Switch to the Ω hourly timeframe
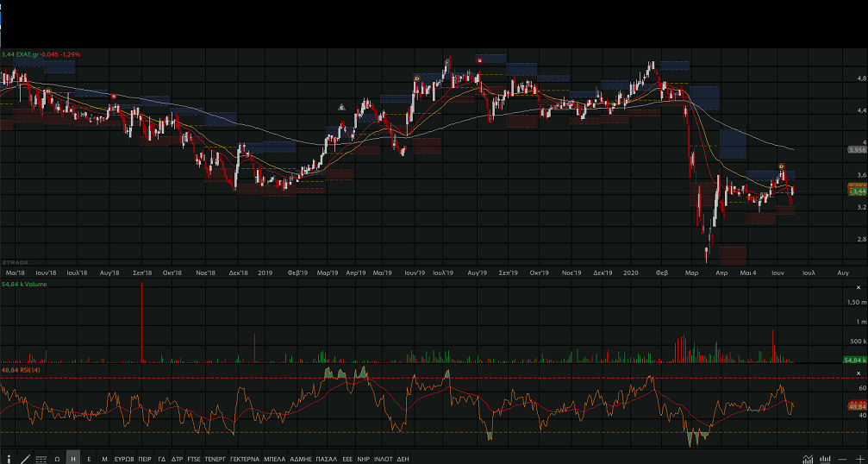This screenshot has width=868, height=464. tap(57, 459)
